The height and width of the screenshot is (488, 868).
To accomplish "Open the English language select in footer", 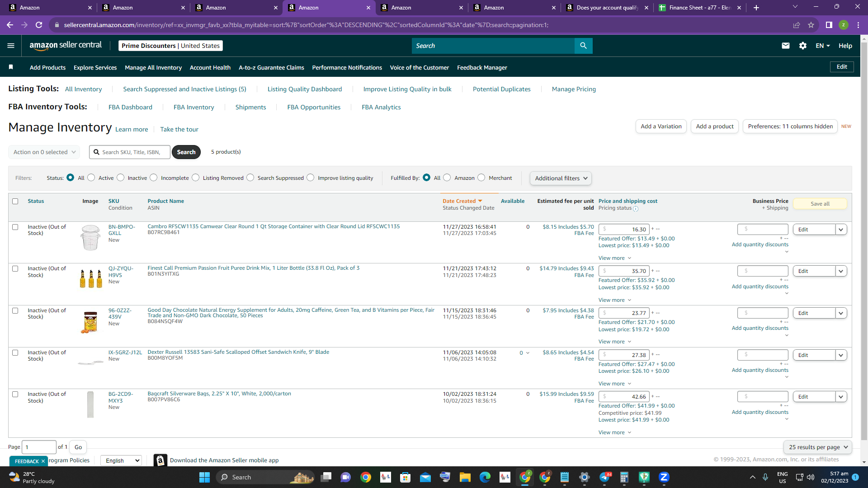I will click(121, 460).
